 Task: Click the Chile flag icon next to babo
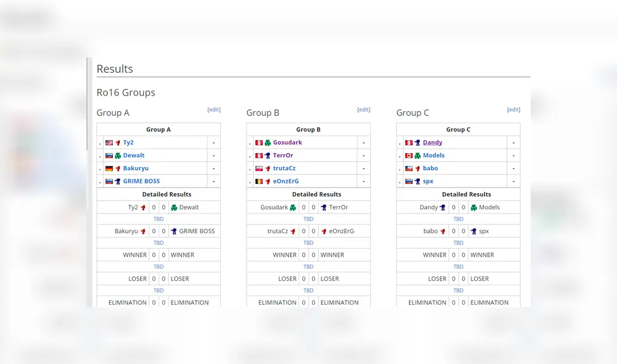click(409, 168)
